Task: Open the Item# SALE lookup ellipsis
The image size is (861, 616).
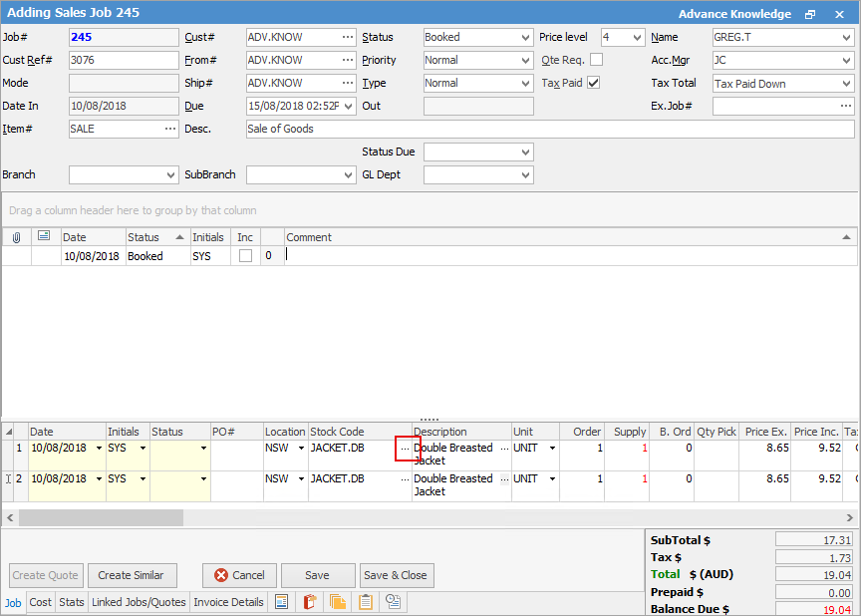Action: click(169, 129)
